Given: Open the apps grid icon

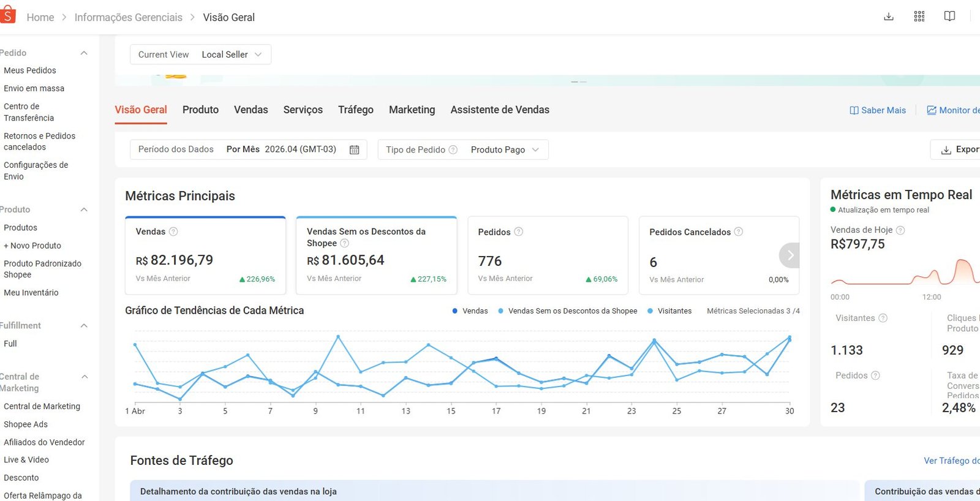Looking at the screenshot, I should [x=919, y=17].
